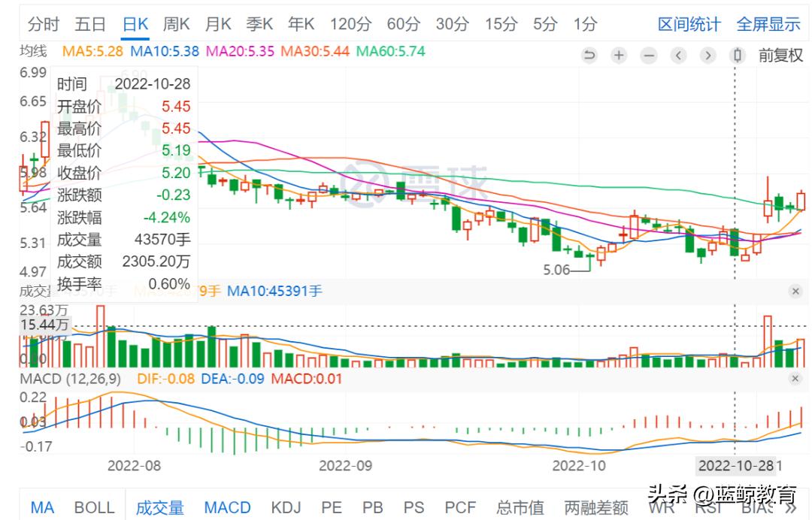Click the 区间统计 range statistics link

pyautogui.click(x=689, y=24)
